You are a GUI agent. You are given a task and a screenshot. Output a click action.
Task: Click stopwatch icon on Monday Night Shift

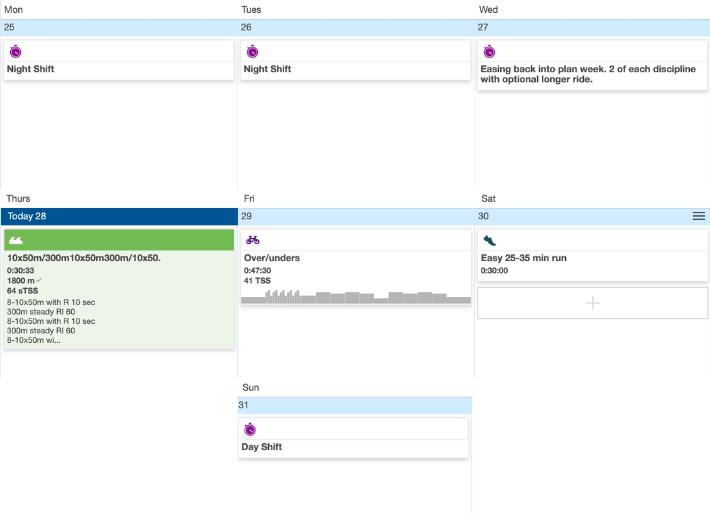tap(16, 51)
